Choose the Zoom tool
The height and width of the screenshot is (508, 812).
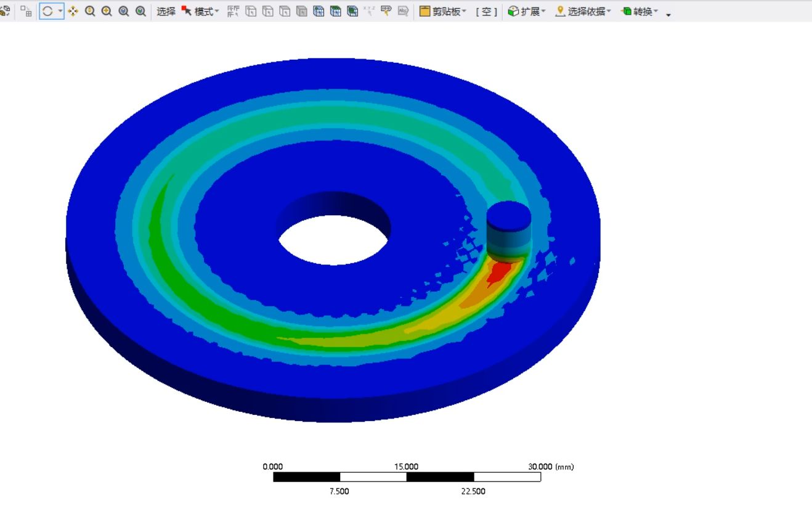click(x=90, y=11)
